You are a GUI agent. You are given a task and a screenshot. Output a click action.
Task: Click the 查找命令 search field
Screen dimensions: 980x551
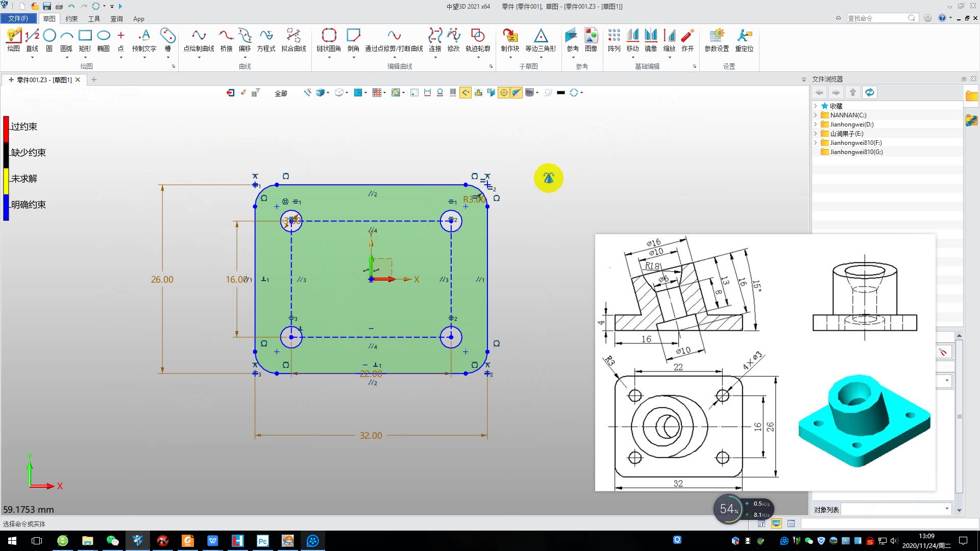coord(876,18)
